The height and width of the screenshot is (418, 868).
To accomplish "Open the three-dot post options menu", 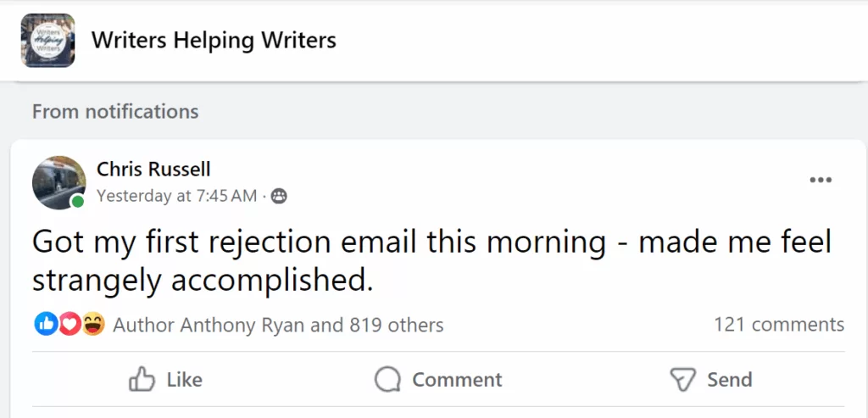I will tap(821, 180).
